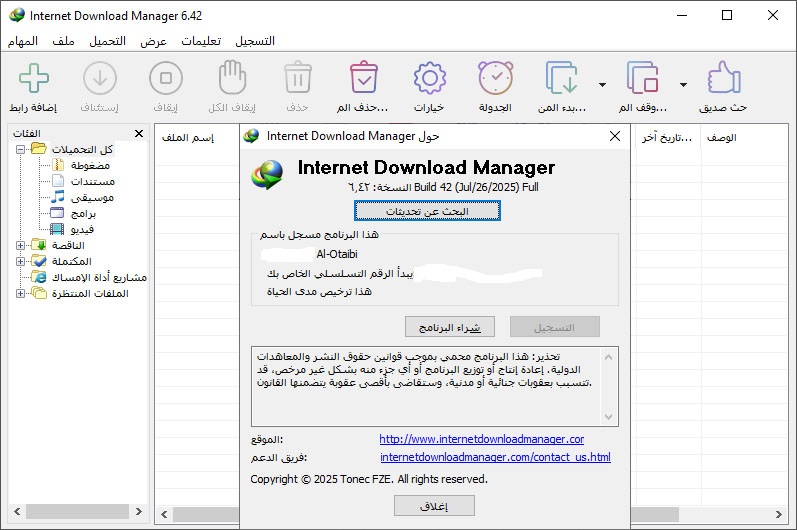Select the فيديو category
Viewport: 797px width, 530px height.
(82, 229)
